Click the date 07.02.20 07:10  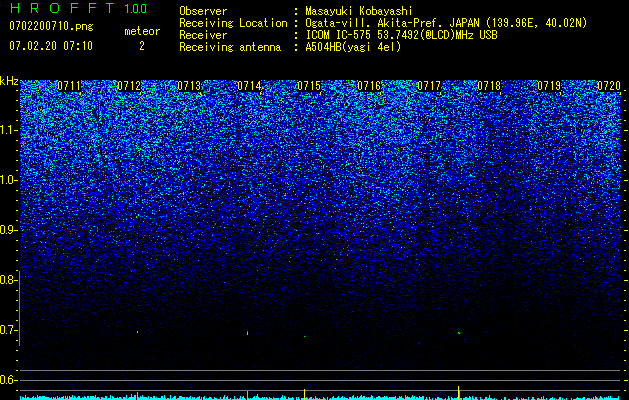pyautogui.click(x=51, y=46)
